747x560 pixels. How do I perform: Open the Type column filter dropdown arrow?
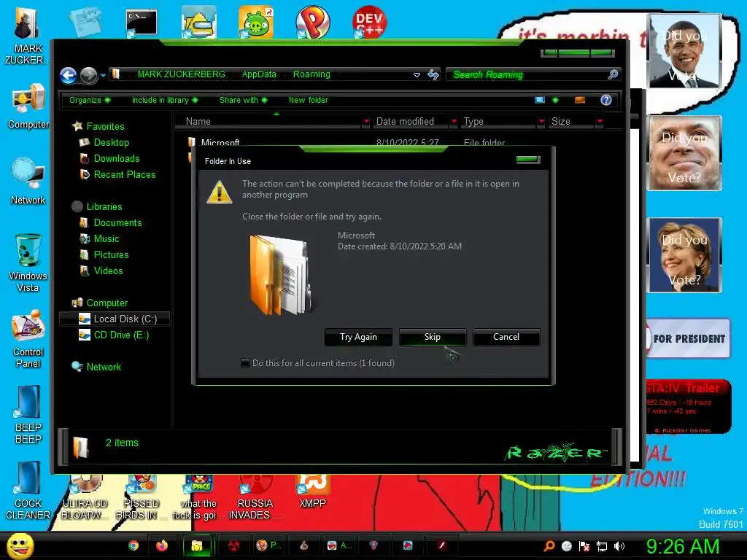541,122
